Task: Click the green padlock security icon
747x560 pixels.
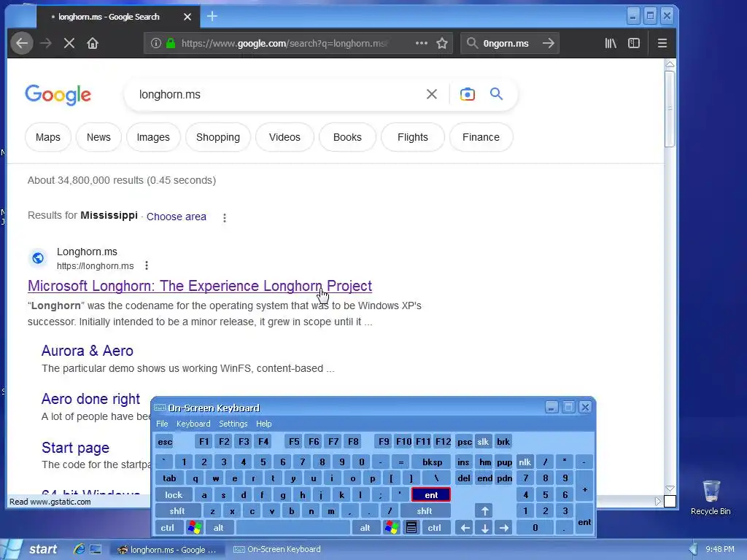Action: point(171,43)
